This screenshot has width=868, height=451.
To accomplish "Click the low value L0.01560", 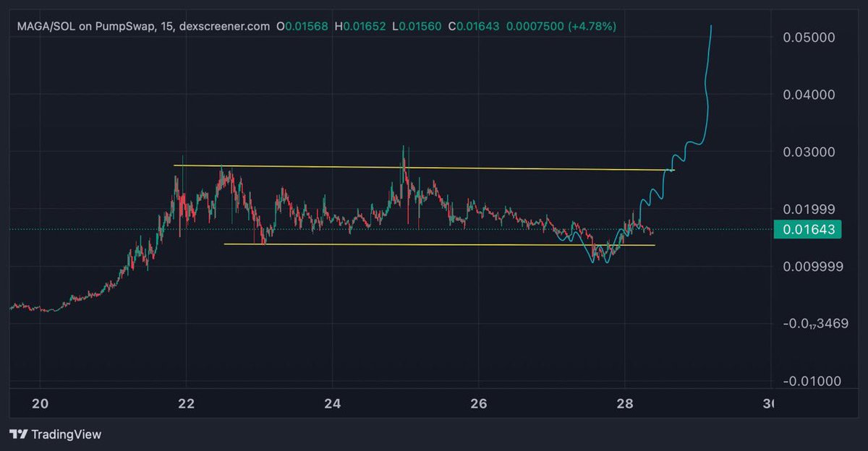I will 417,26.
